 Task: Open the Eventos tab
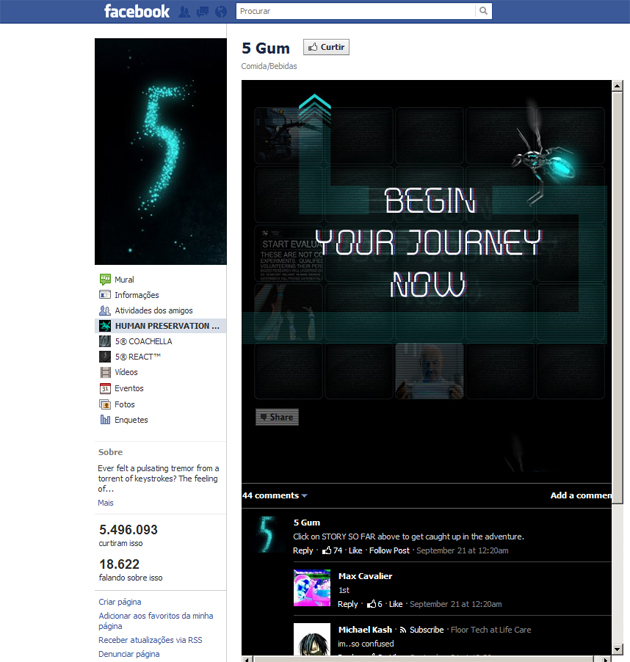129,388
